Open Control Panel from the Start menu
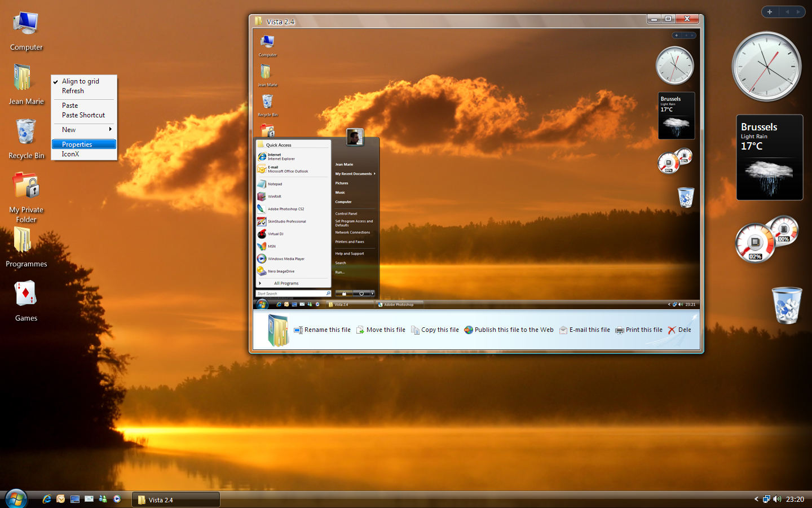Screen dimensions: 812x508 [x=345, y=214]
